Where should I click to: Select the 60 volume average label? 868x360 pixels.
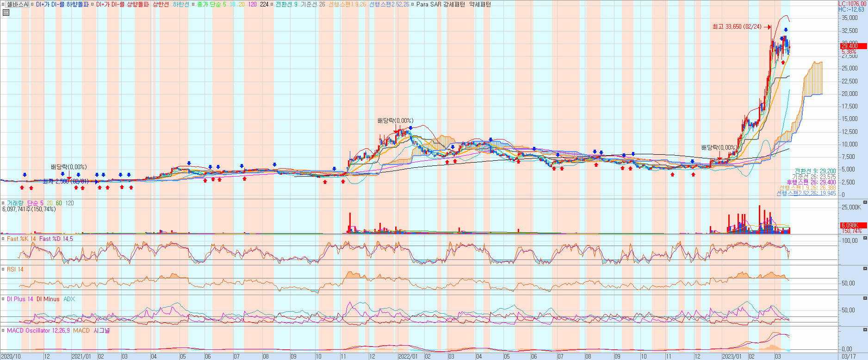(59, 203)
